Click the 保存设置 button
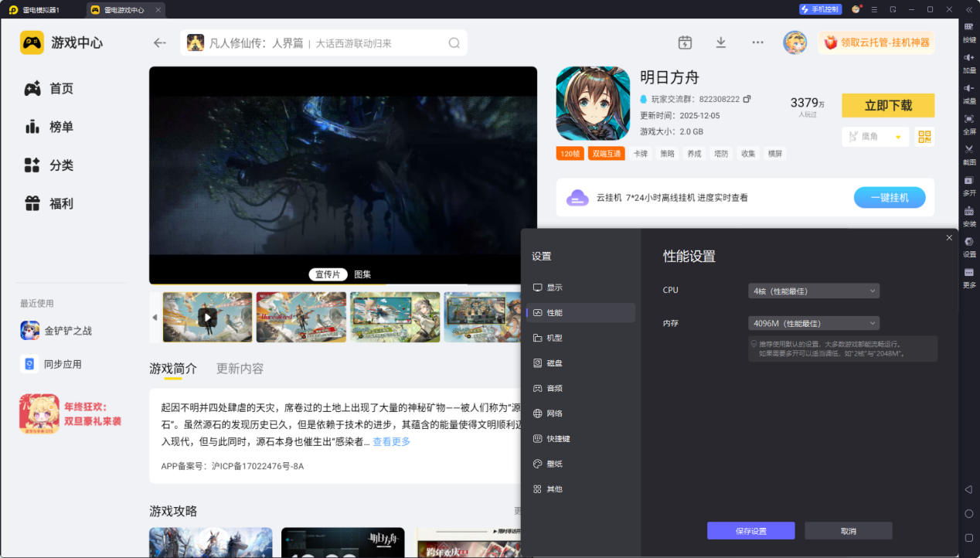 [750, 531]
